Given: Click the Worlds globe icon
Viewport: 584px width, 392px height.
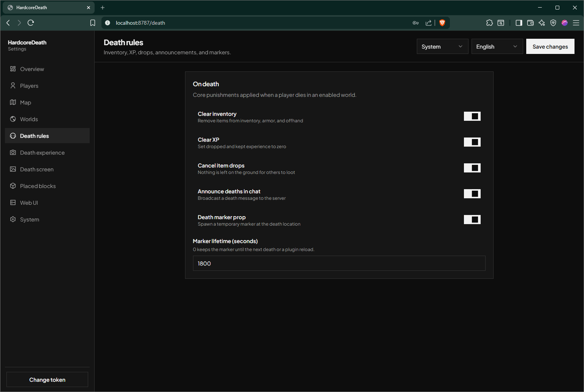Looking at the screenshot, I should coord(13,119).
